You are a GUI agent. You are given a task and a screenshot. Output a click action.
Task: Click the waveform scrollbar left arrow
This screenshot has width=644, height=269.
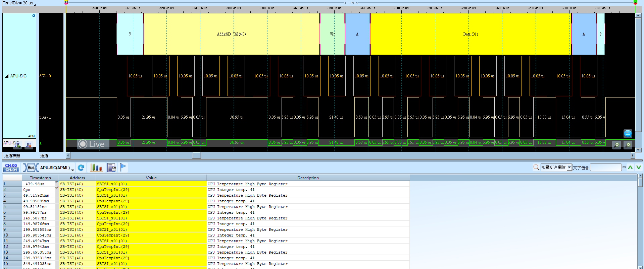(x=68, y=155)
